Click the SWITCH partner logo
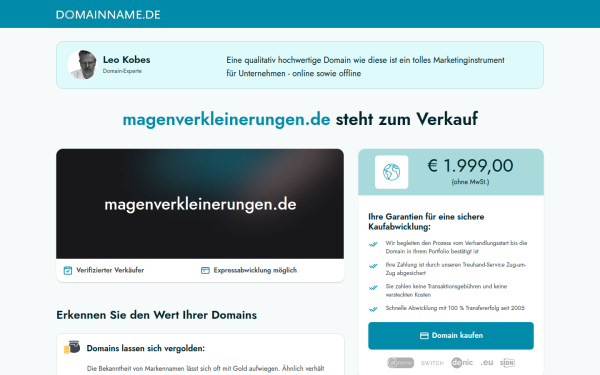Viewport: 600px width, 375px height. (432, 363)
